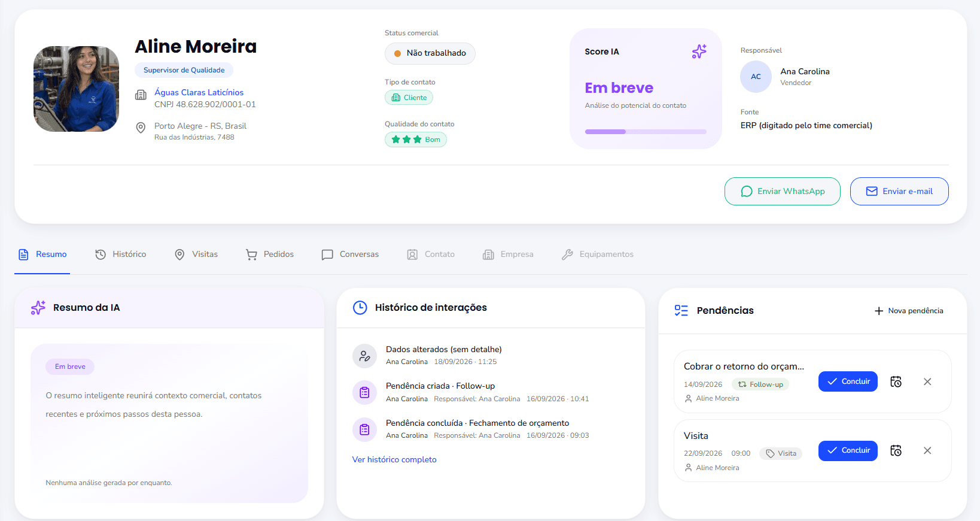Select the Contato tab

point(431,255)
